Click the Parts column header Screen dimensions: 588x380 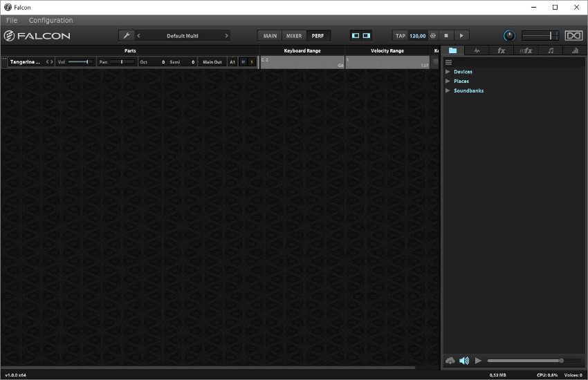(x=130, y=50)
